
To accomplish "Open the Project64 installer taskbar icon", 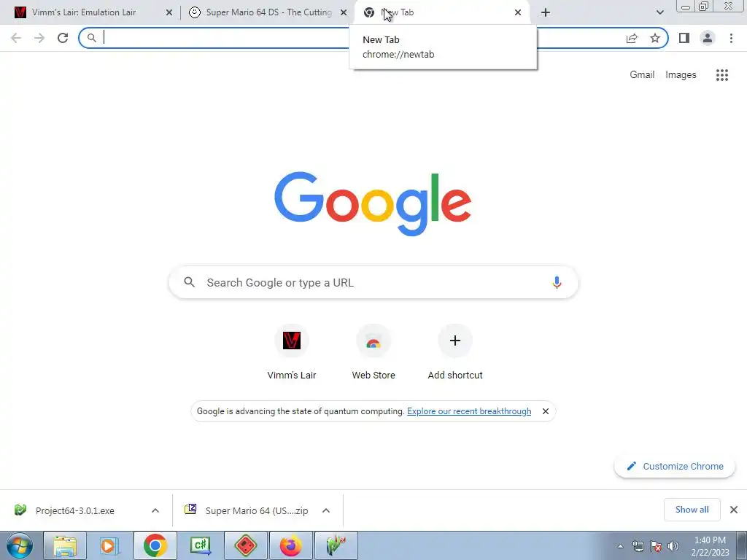I will point(336,545).
